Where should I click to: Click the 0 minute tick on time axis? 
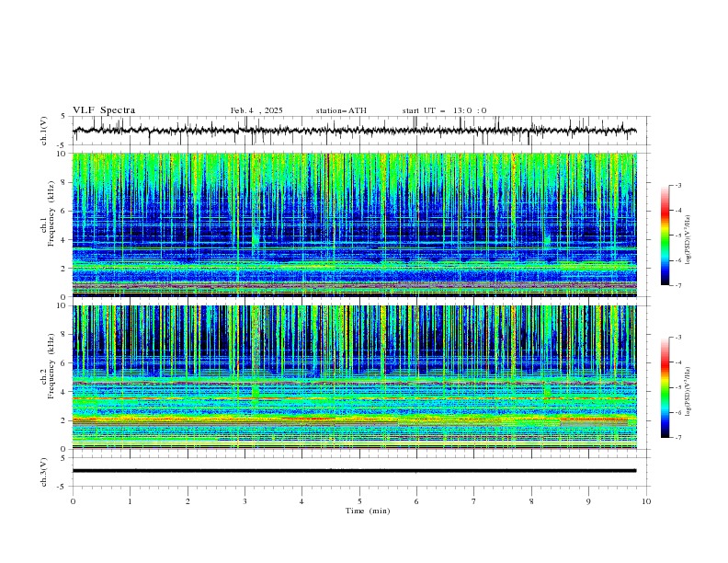coord(73,500)
